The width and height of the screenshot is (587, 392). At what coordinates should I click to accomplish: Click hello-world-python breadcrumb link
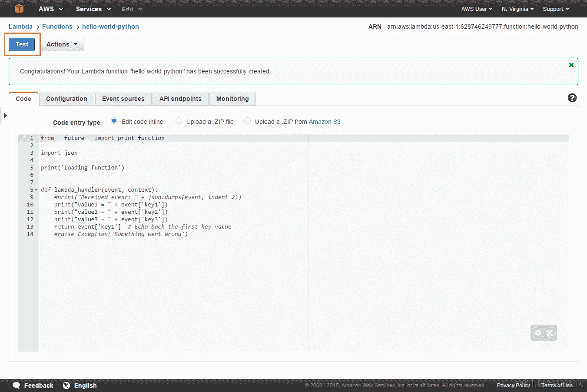[110, 27]
